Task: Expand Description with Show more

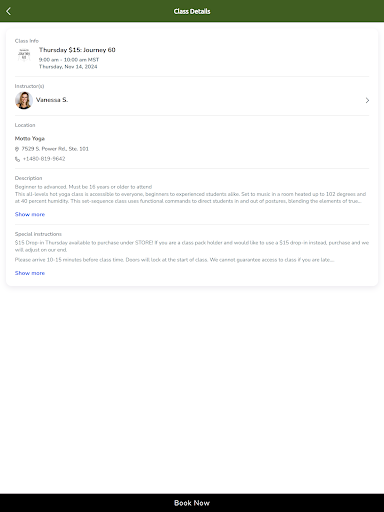Action: [30, 214]
